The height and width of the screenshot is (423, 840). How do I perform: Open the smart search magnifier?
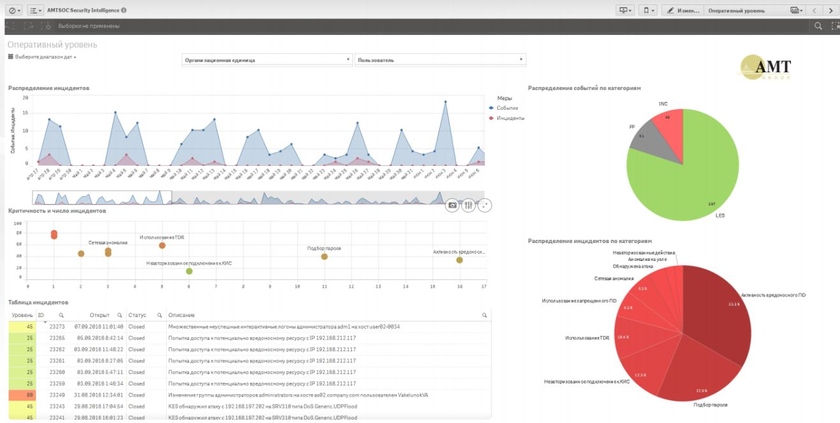pos(818,26)
